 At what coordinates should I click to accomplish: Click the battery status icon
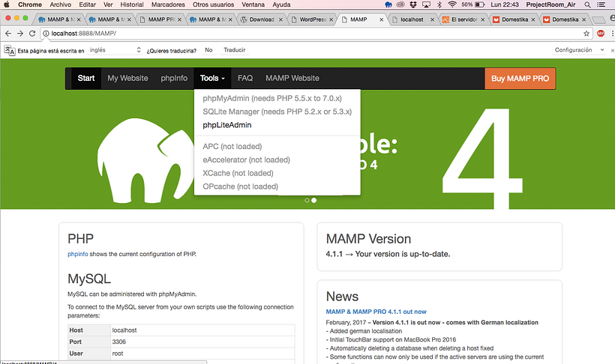480,4
